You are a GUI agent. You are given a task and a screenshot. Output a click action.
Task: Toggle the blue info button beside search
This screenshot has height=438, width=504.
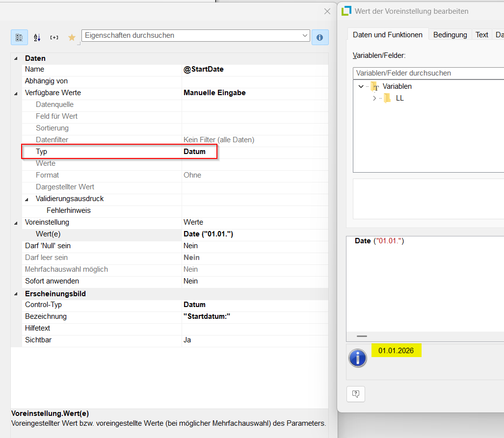[x=320, y=37]
